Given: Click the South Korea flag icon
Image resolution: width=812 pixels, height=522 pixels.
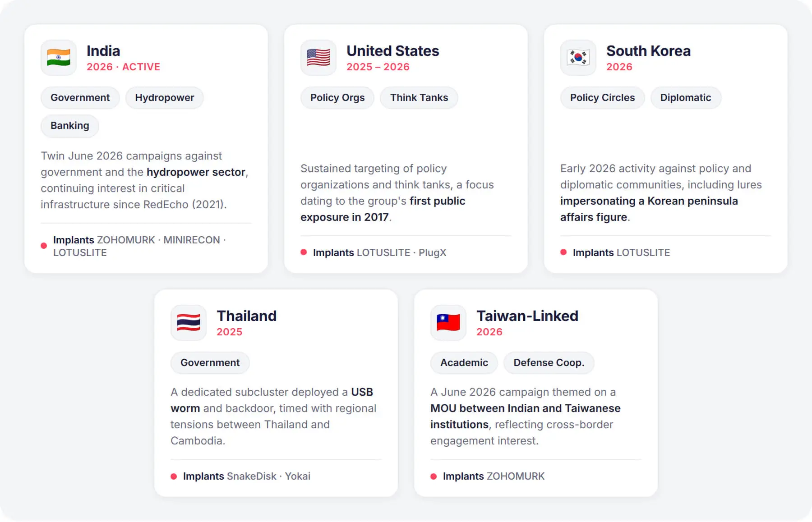Looking at the screenshot, I should click(x=578, y=58).
